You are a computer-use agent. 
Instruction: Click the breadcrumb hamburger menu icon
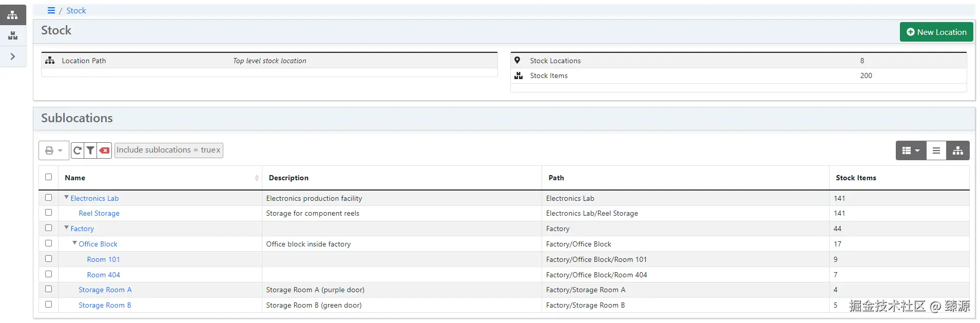51,10
